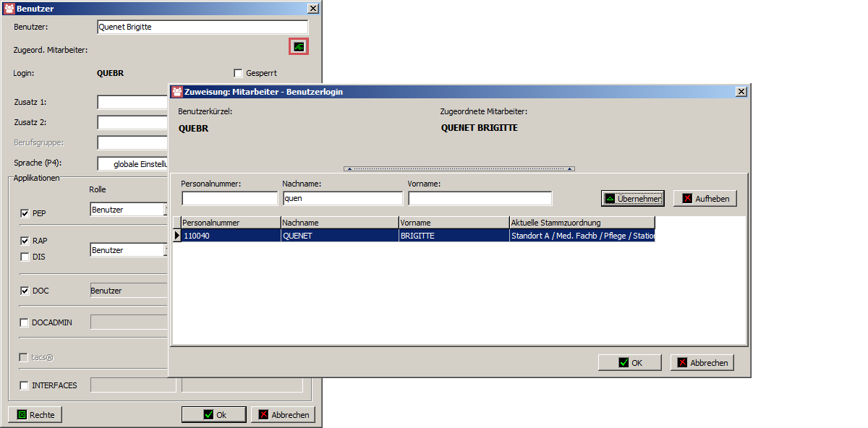Click the Aufheben button
This screenshot has height=428, width=868.
[705, 198]
